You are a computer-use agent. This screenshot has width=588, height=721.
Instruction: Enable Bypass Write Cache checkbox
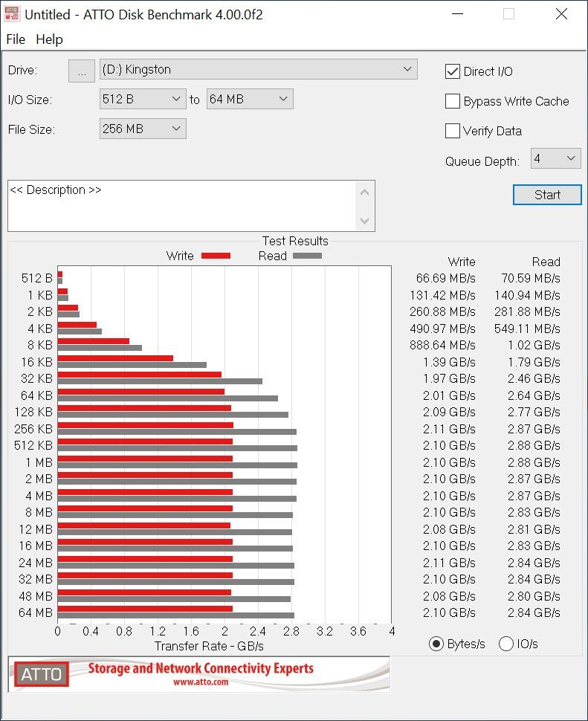click(x=453, y=101)
